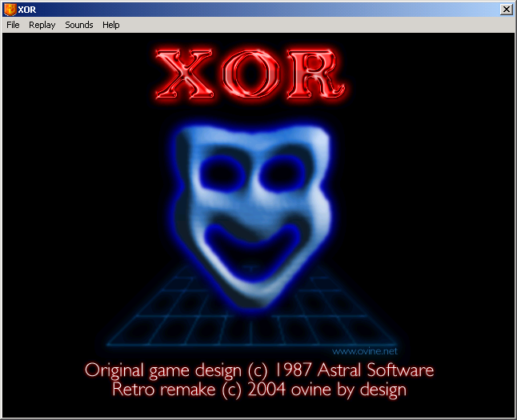Open the Replay menu
This screenshot has width=517, height=420.
click(42, 25)
